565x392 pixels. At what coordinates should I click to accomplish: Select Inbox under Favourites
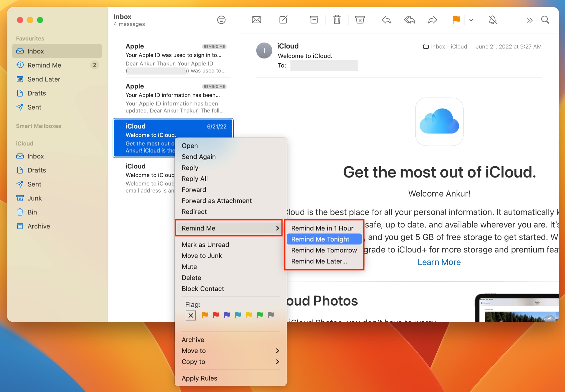pos(57,51)
